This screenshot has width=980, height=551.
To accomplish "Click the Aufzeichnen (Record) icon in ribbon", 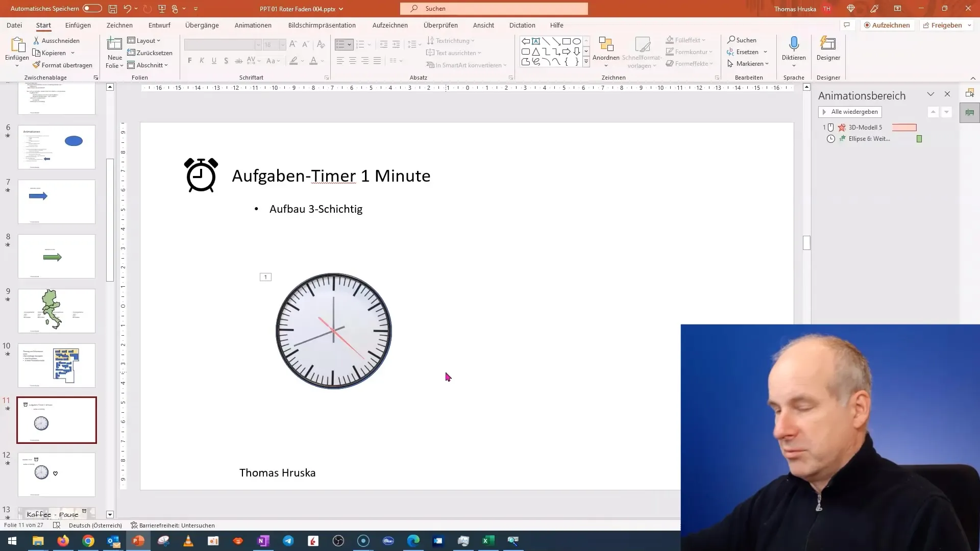I will pos(887,25).
